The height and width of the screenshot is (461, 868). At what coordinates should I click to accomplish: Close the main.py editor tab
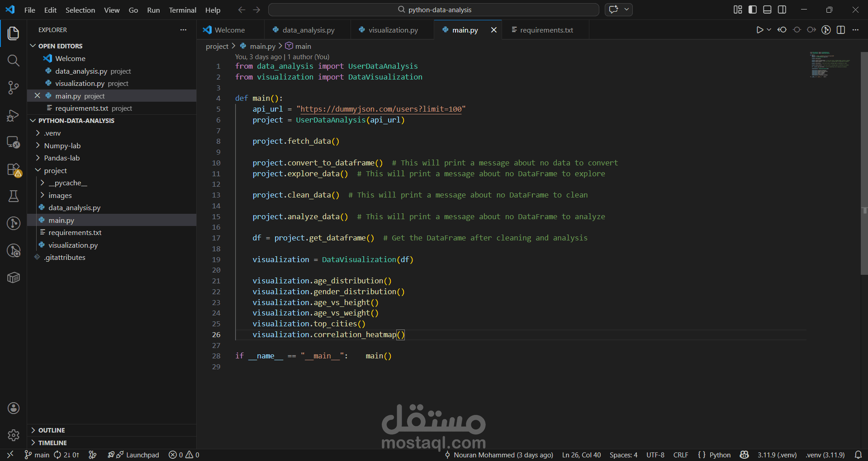[x=494, y=30]
